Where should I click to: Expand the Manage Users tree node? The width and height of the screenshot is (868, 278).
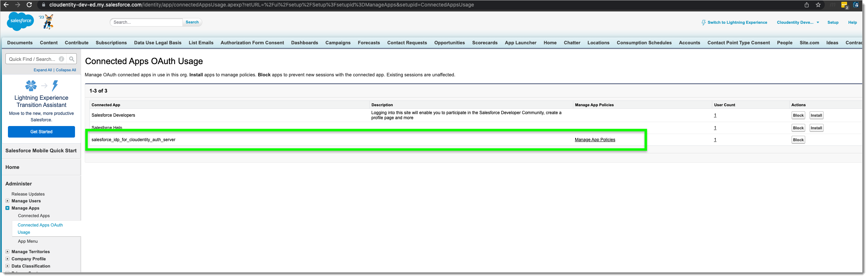point(7,201)
